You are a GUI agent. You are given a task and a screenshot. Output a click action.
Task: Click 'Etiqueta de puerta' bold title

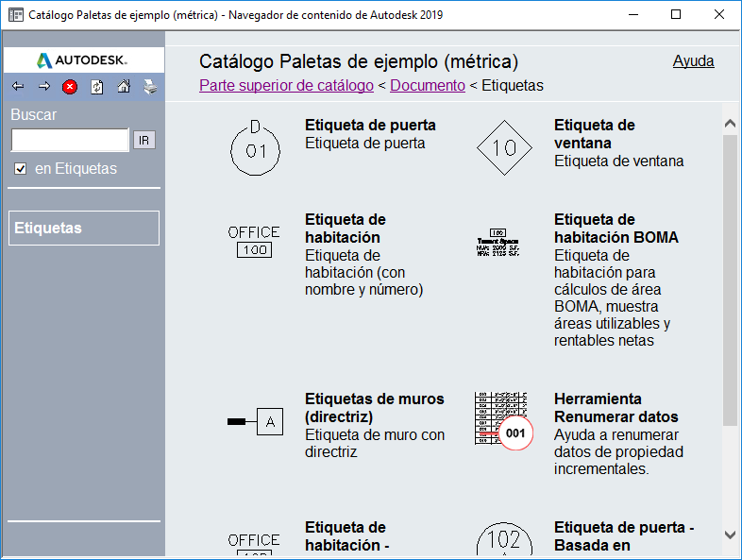point(370,125)
